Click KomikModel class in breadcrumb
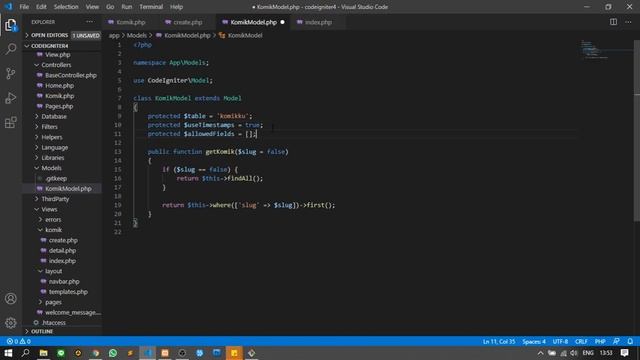 [x=245, y=36]
